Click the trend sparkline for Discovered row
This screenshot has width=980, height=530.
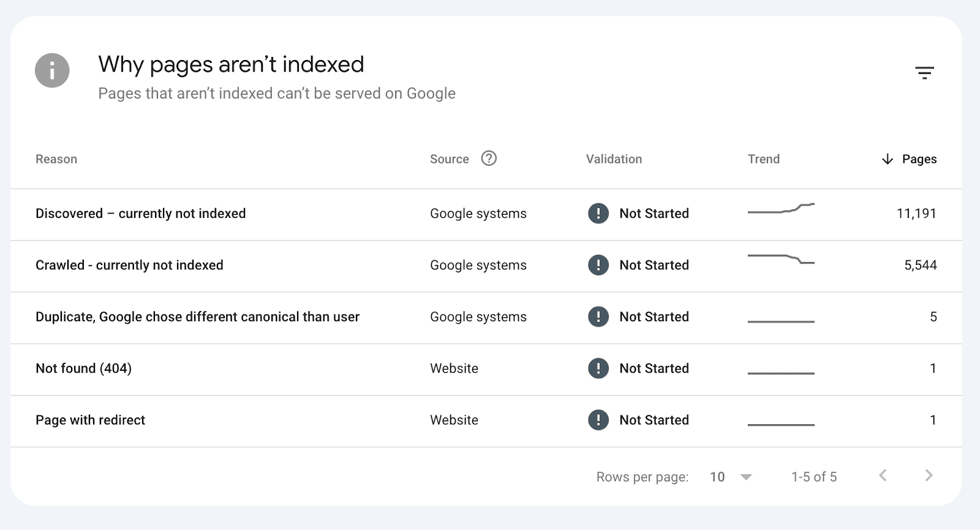coord(781,209)
